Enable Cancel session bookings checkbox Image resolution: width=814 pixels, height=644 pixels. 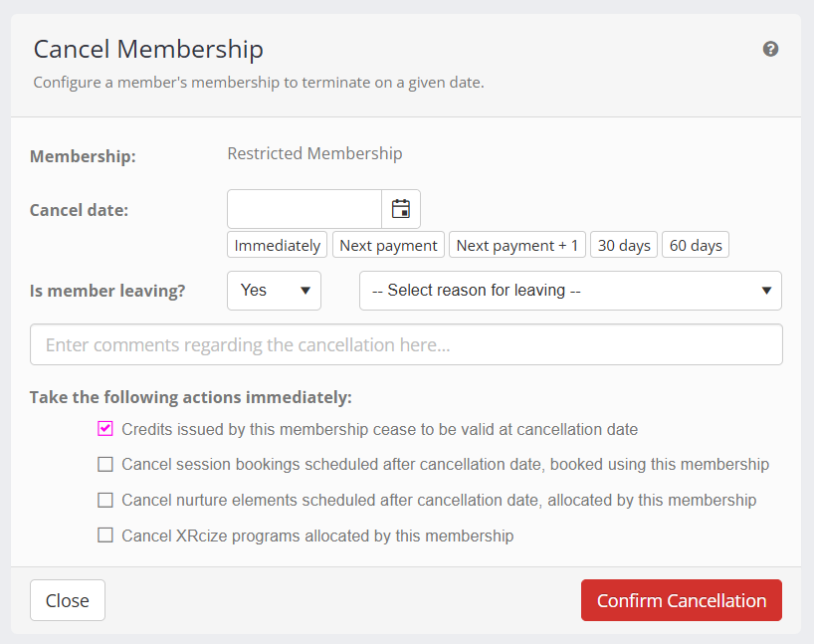coord(105,464)
